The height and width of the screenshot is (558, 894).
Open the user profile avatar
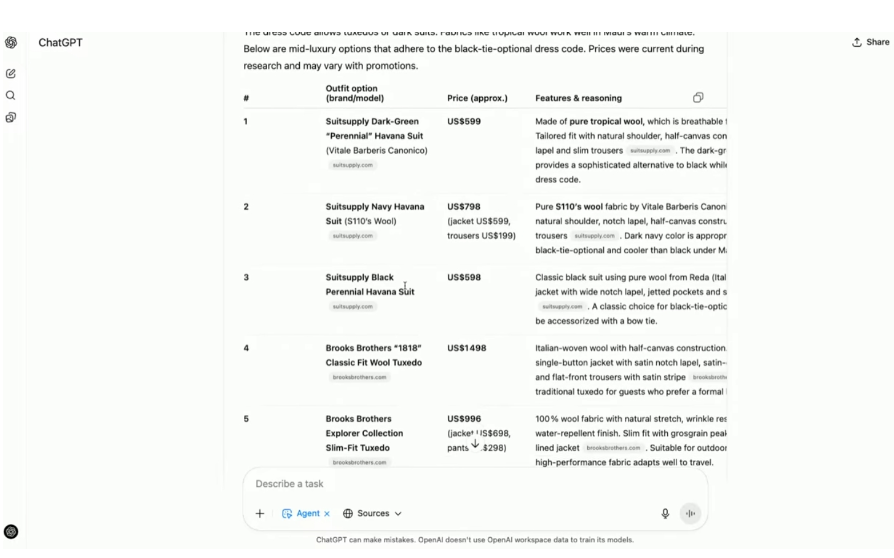click(x=11, y=532)
